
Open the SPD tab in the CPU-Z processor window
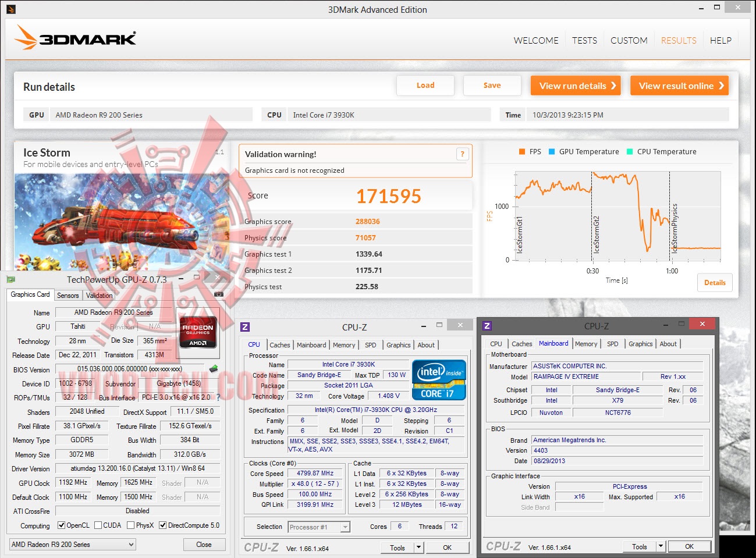371,345
